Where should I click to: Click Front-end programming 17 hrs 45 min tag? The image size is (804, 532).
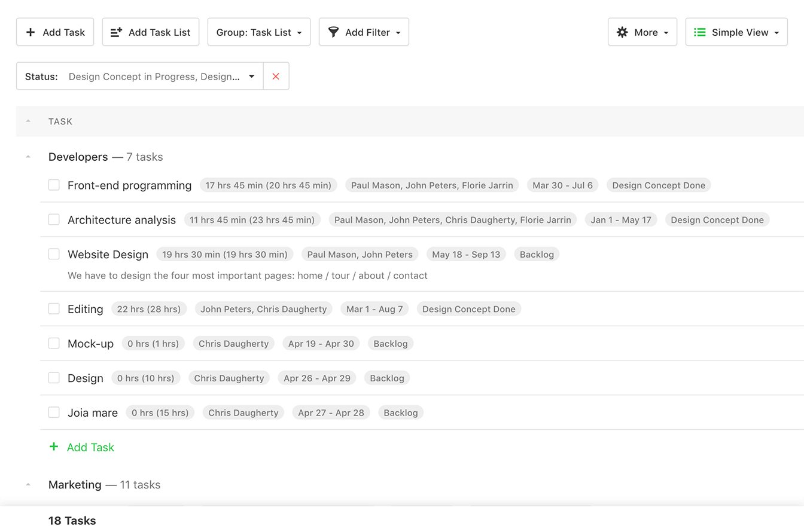(268, 185)
